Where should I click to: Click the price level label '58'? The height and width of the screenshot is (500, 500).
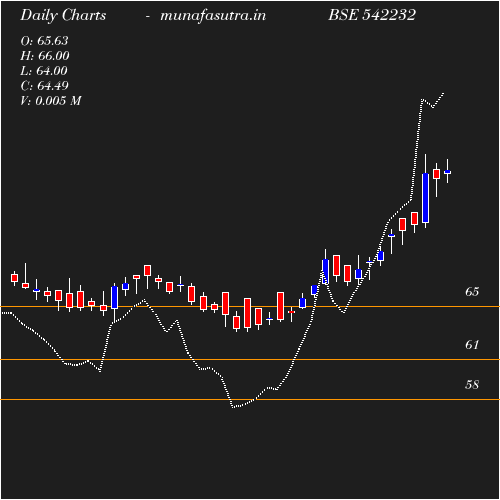click(472, 385)
